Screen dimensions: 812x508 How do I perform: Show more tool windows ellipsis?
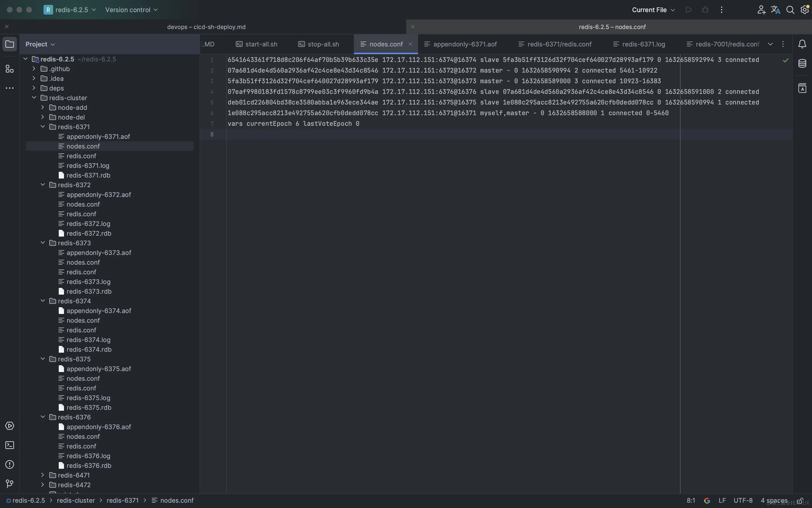click(10, 88)
